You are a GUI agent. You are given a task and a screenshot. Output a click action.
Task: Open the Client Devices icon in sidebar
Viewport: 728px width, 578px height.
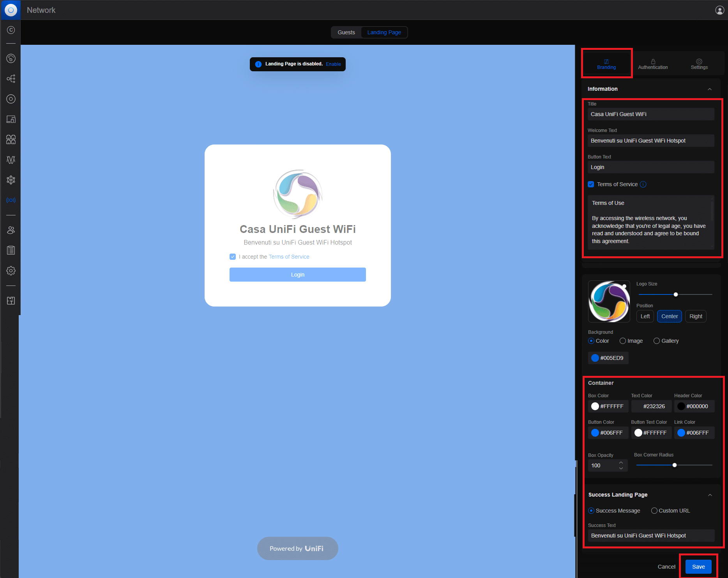click(11, 119)
